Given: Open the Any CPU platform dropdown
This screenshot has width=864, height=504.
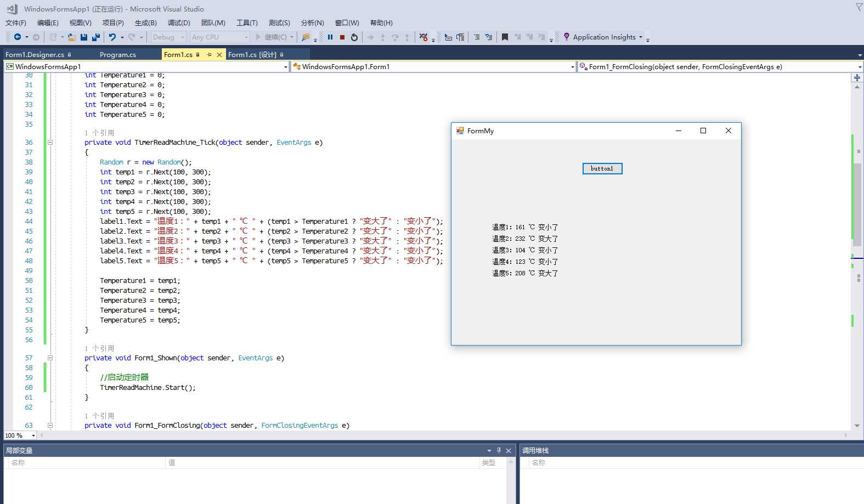Looking at the screenshot, I should [220, 37].
